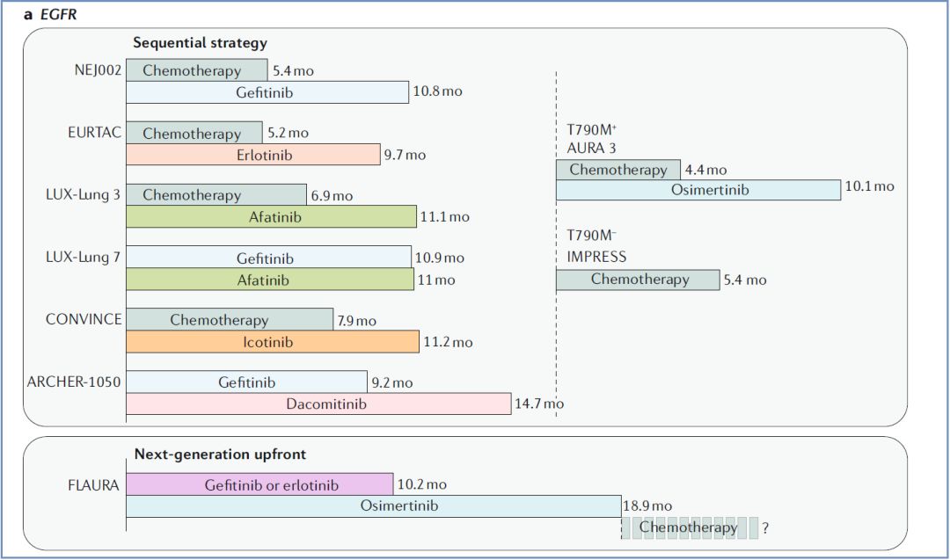The image size is (950, 560).
Task: Click the 'T790M+' label
Action: coord(592,129)
